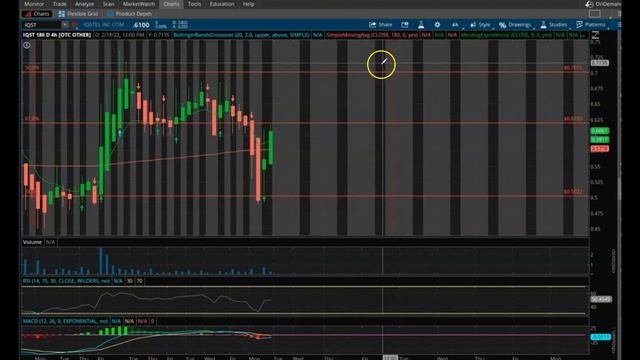Click the toolbar menu icon right of Patterns

click(x=619, y=25)
